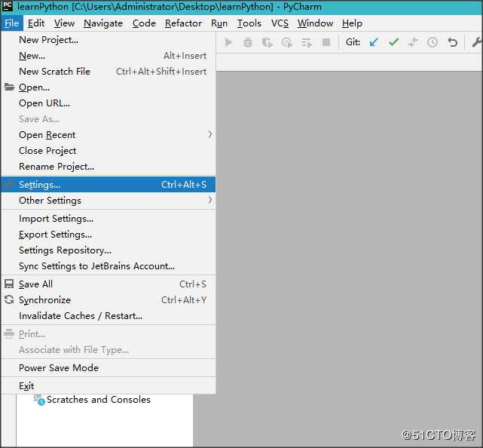Click the Stop square icon
The width and height of the screenshot is (483, 448).
pos(326,42)
